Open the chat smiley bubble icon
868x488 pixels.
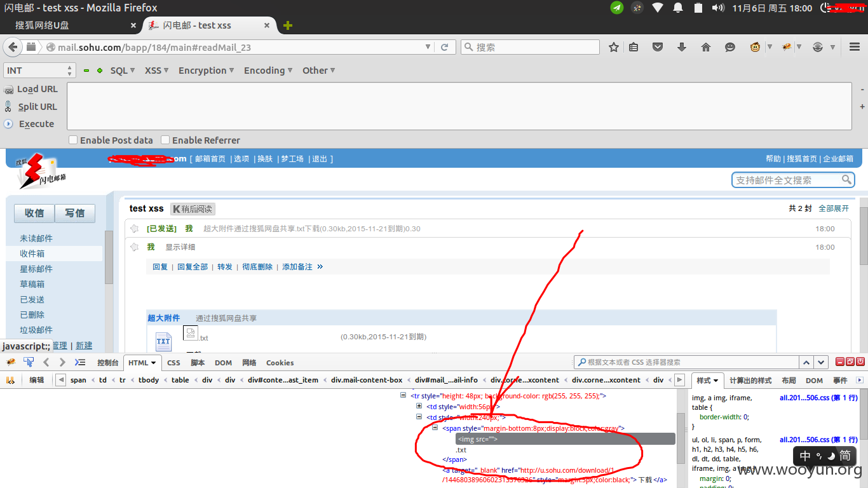point(730,47)
